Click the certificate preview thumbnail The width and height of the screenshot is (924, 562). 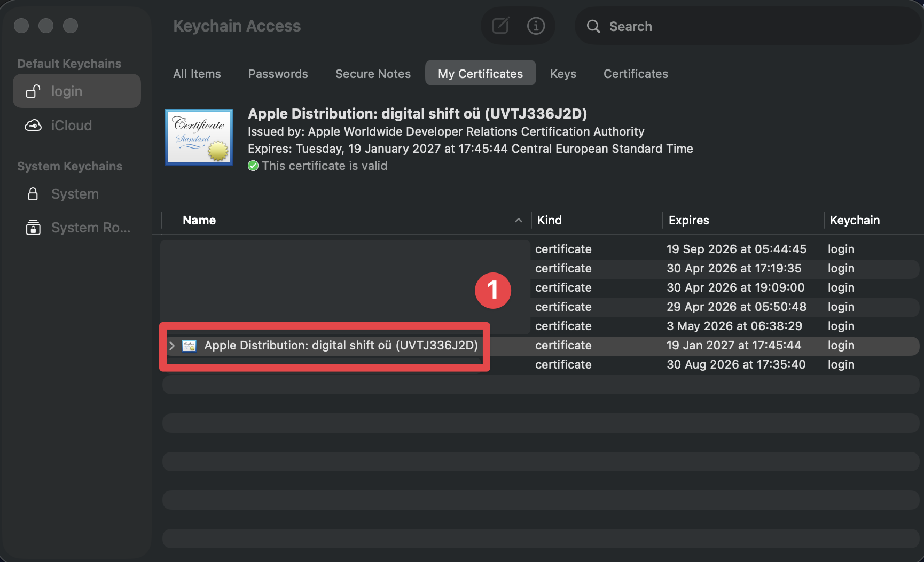[198, 137]
